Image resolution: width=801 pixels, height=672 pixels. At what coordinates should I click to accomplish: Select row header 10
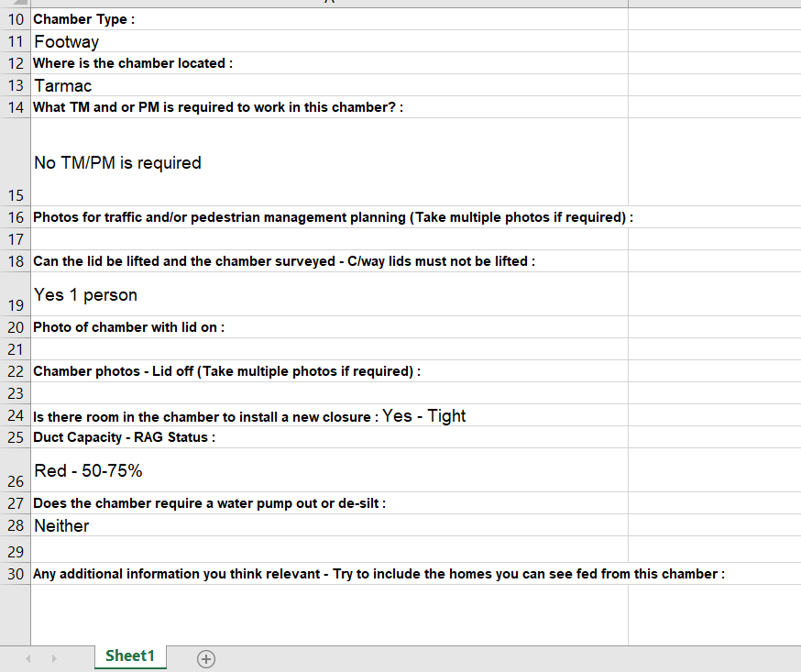coord(16,19)
